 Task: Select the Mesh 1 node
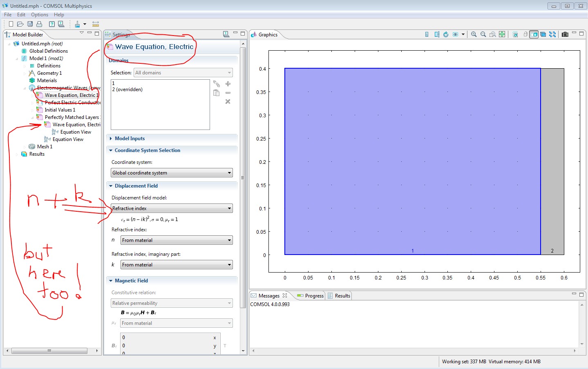45,147
